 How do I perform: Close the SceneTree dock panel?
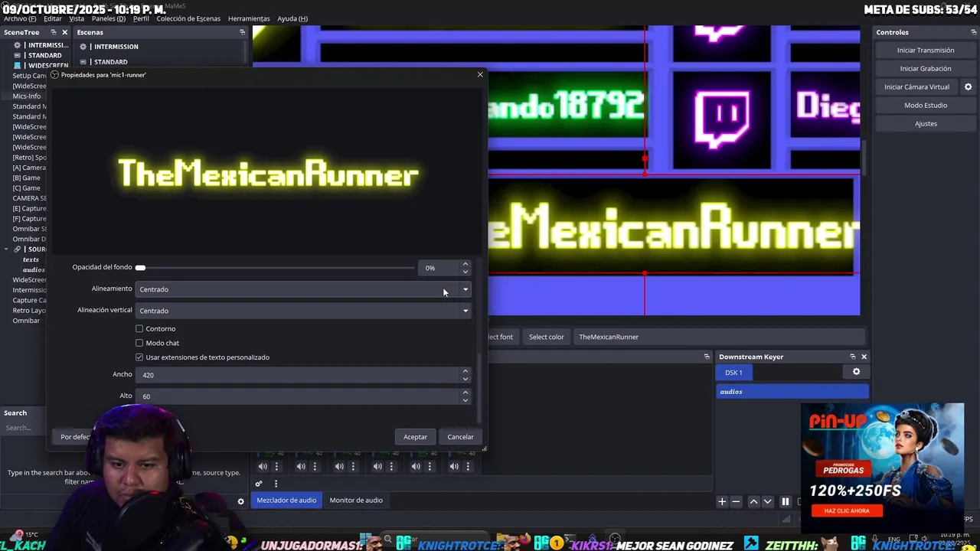pos(64,32)
